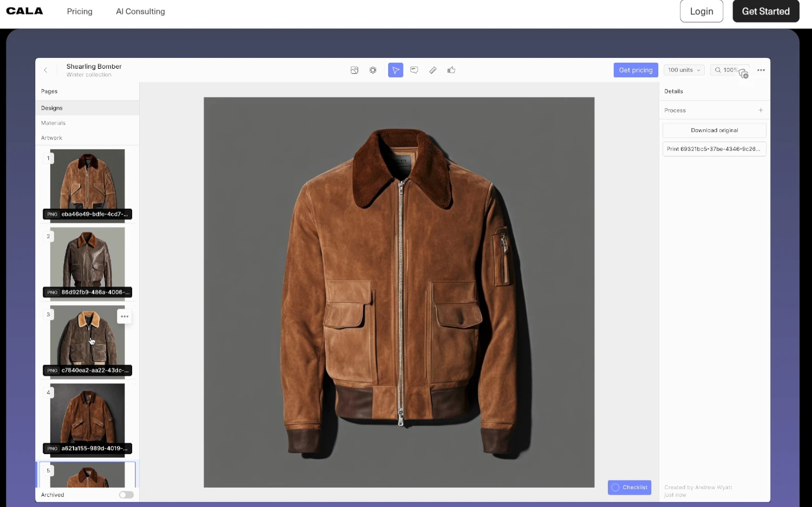Screen dimensions: 812x507
Task: Click Download original button
Action: point(714,130)
